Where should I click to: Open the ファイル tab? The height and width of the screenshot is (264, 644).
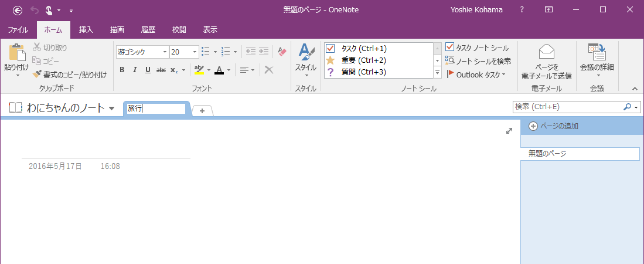18,29
